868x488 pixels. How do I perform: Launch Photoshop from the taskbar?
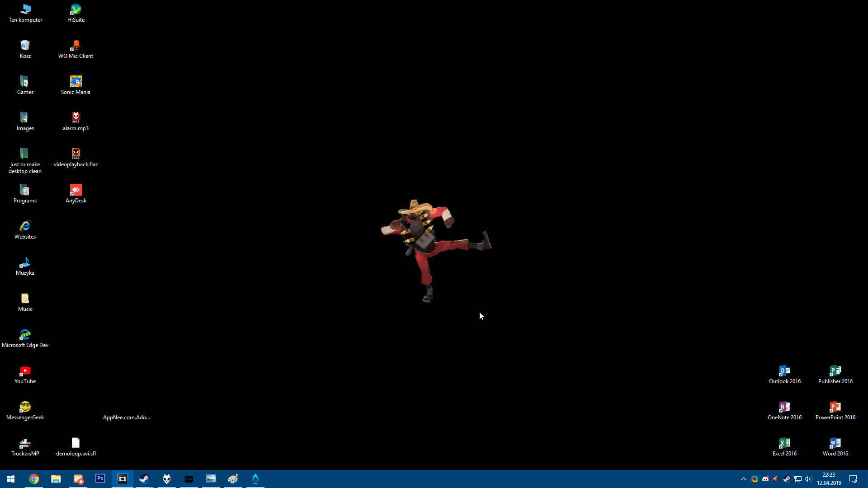pyautogui.click(x=100, y=479)
